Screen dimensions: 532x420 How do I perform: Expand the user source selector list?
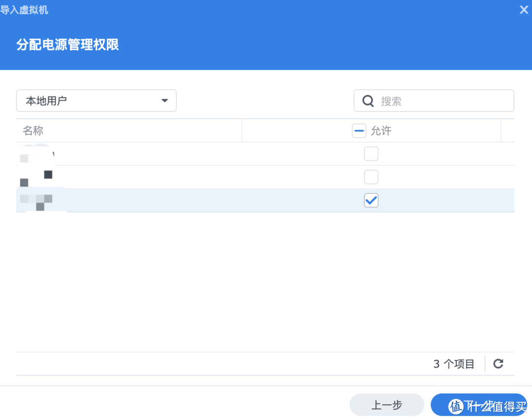click(x=96, y=100)
